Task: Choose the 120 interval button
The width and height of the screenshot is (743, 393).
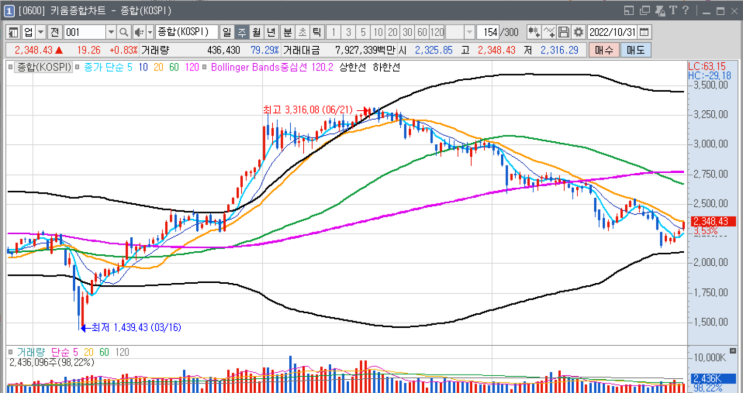Action: pyautogui.click(x=437, y=32)
